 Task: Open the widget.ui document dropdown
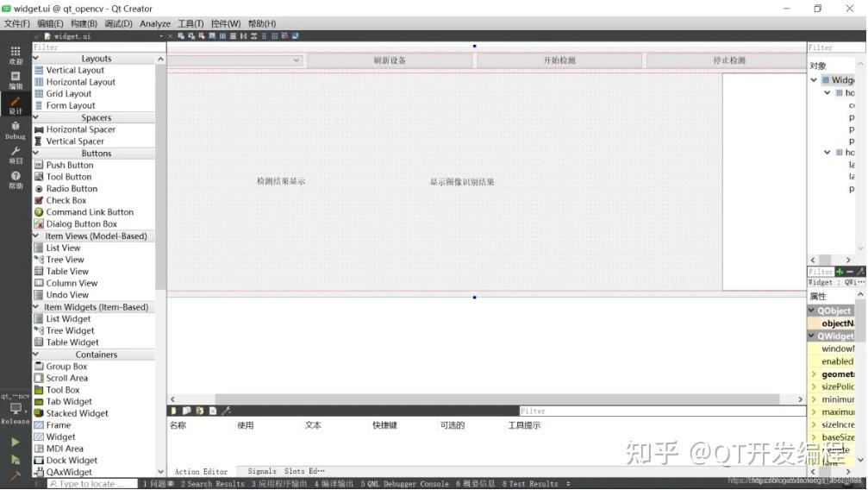tap(161, 36)
